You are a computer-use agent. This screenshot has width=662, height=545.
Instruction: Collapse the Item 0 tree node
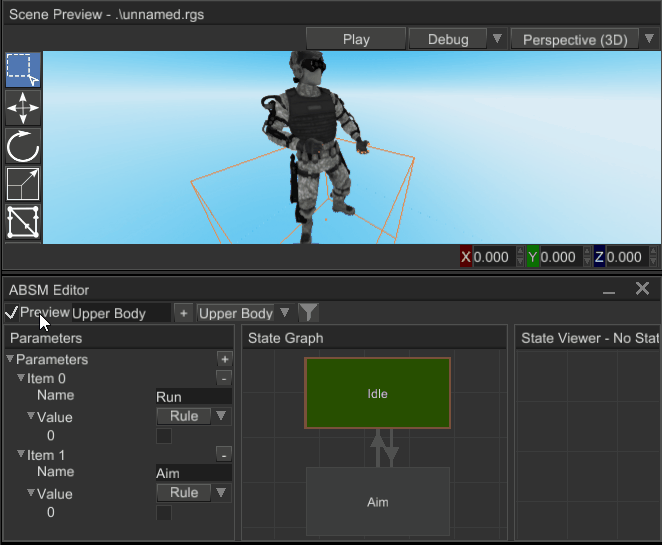[x=21, y=378]
